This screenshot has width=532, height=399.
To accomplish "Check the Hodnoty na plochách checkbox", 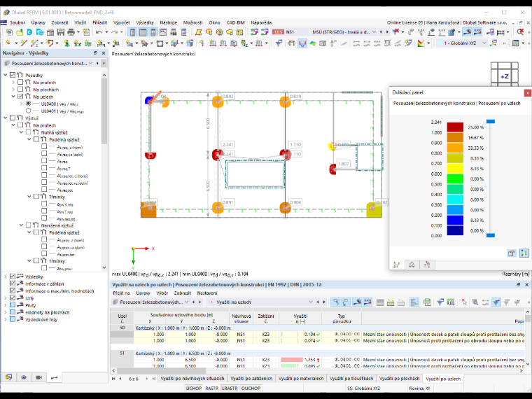I will click(13, 312).
